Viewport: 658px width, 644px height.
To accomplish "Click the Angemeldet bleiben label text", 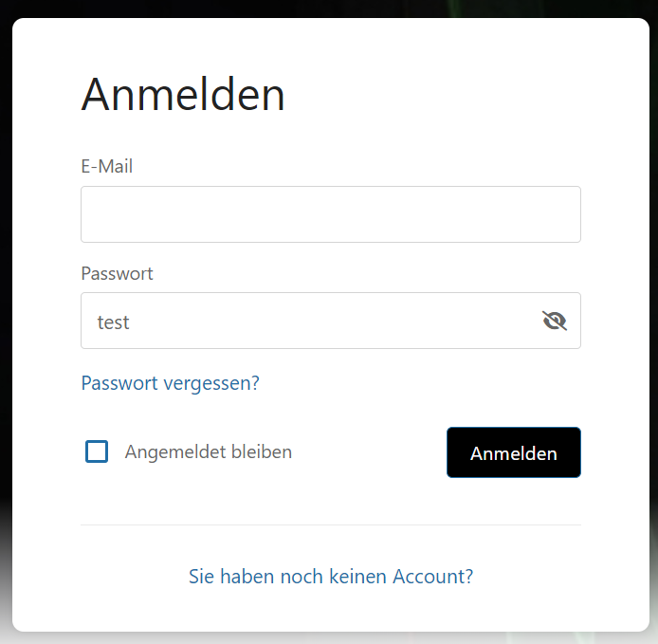I will [x=208, y=452].
